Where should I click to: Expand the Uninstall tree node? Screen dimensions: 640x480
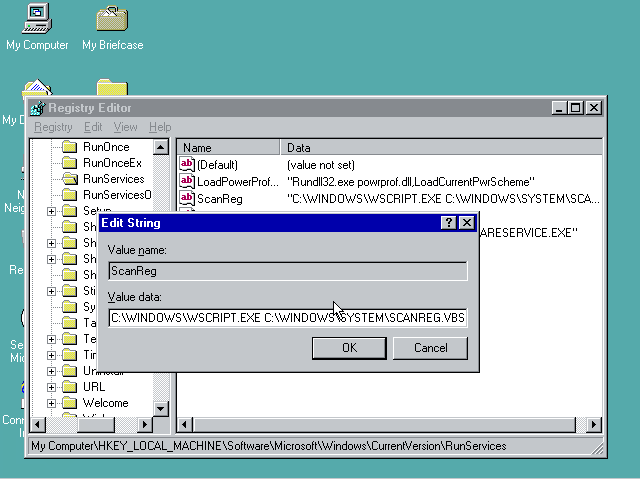pyautogui.click(x=51, y=371)
